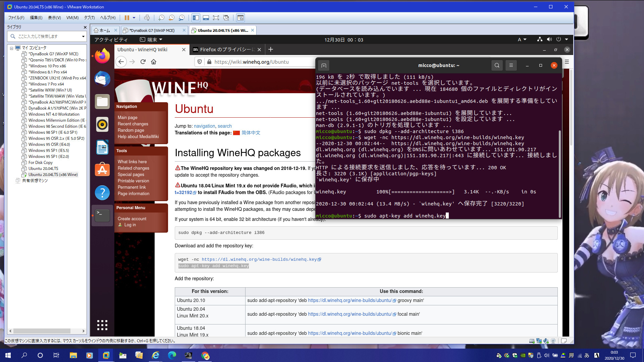
Task: Go to Firefox home page icon
Action: point(154,62)
